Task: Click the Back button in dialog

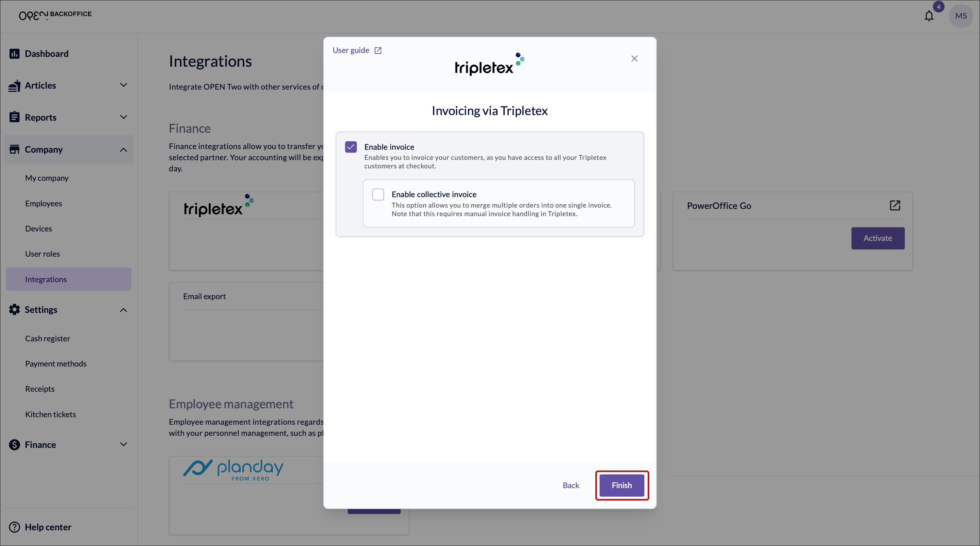Action: (x=571, y=485)
